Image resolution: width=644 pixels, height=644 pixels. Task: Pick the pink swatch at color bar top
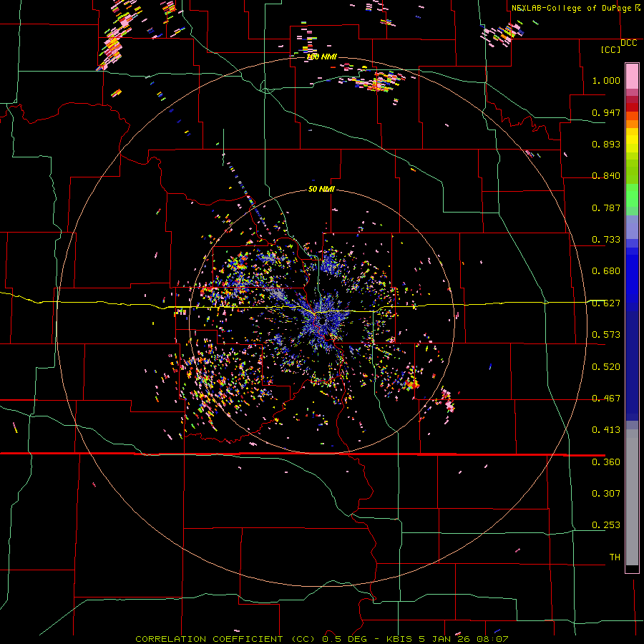(632, 76)
